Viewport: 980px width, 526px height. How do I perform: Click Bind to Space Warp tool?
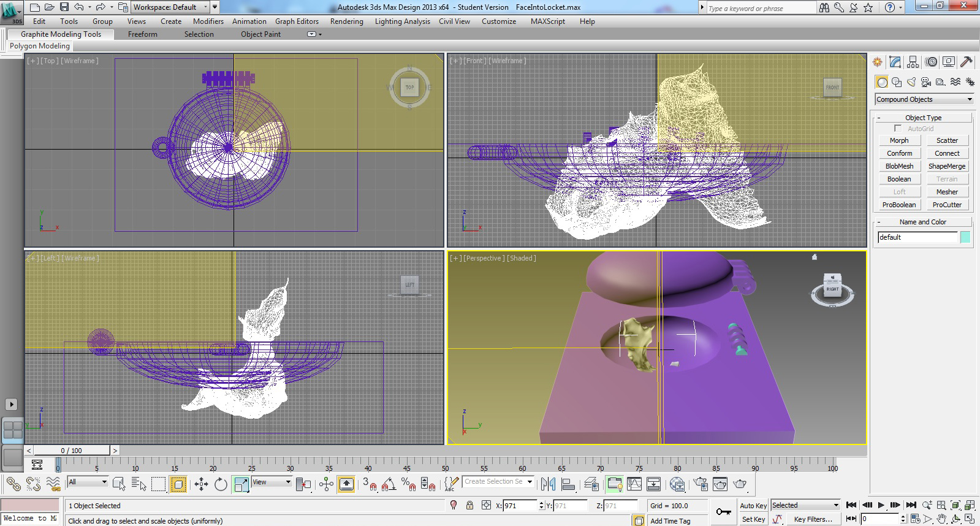click(x=53, y=484)
